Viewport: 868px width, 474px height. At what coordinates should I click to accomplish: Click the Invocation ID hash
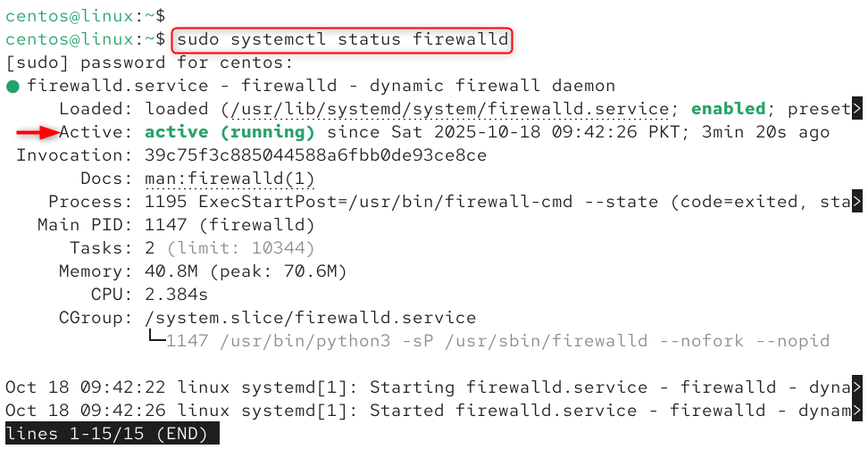316,155
